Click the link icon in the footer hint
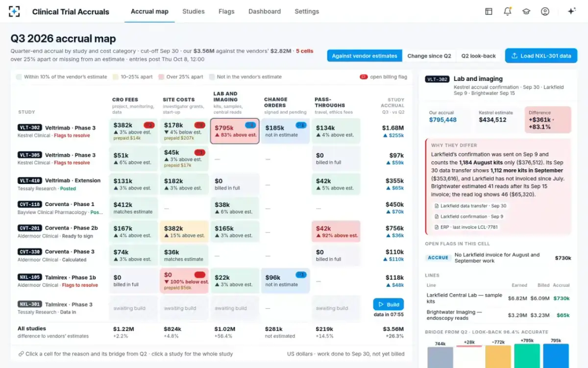This screenshot has width=588, height=368. click(21, 354)
